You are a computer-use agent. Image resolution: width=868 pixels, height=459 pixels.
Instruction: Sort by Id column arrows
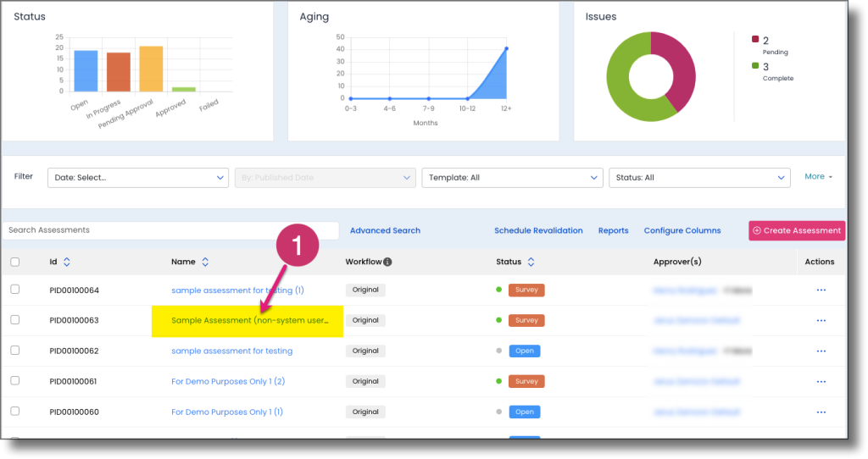pos(66,263)
